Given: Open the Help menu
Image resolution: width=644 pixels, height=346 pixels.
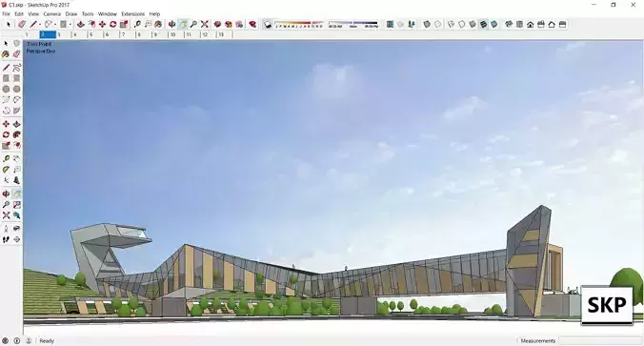Looking at the screenshot, I should [154, 14].
